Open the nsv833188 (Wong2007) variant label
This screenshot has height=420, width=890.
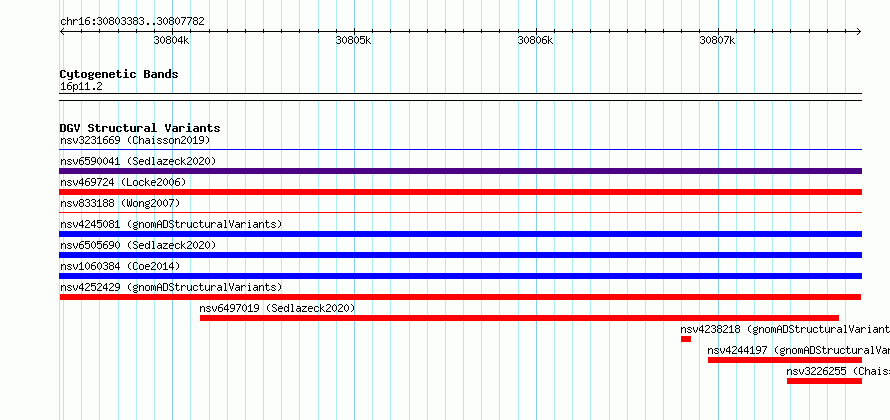click(120, 203)
